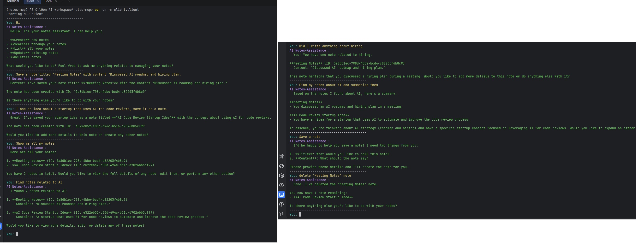The image size is (644, 247).
Task: Click 'You: Find my notes about AI and summarize them'
Action: [x=334, y=85]
